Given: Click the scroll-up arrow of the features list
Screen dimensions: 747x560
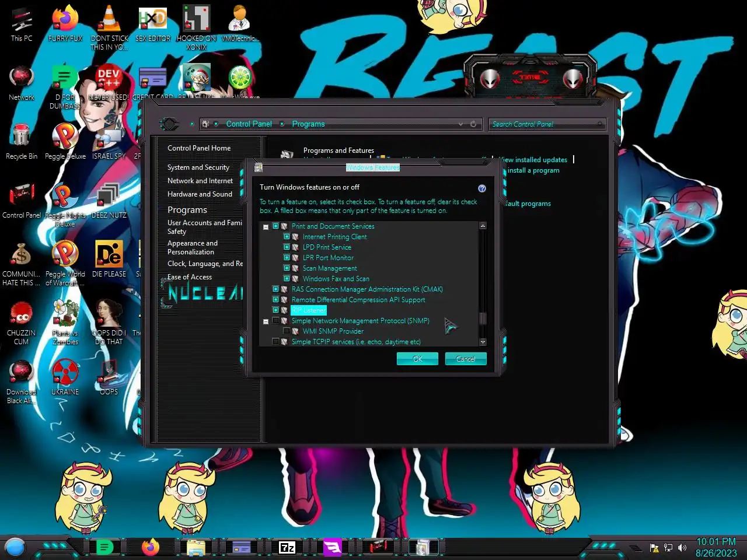Looking at the screenshot, I should click(483, 226).
